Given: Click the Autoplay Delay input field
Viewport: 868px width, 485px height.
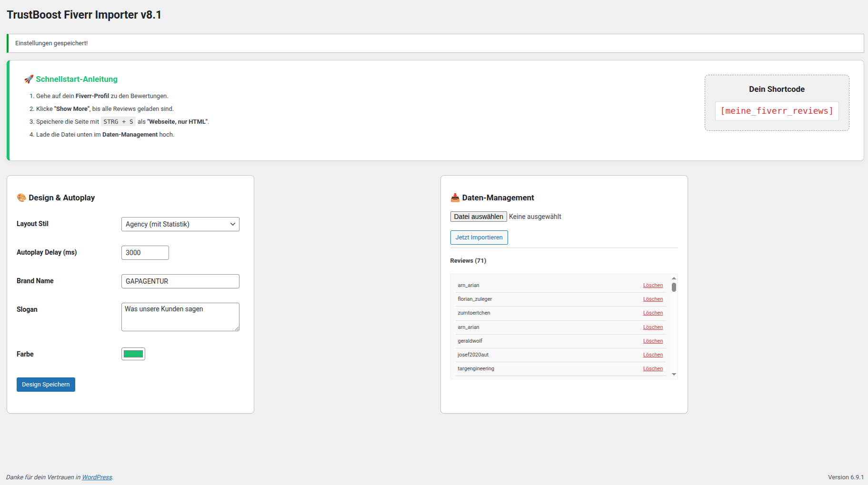Looking at the screenshot, I should 145,253.
